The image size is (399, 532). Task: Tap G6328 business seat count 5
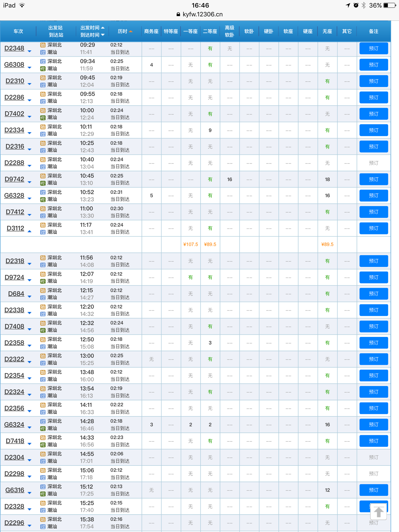(151, 196)
